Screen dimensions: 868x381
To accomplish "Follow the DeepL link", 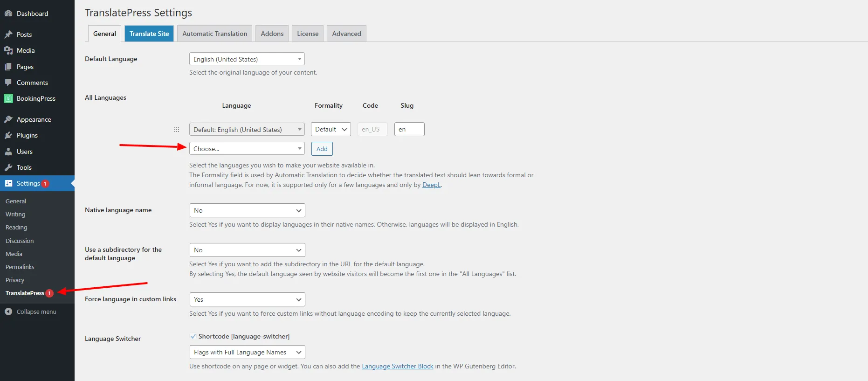I will (x=432, y=185).
